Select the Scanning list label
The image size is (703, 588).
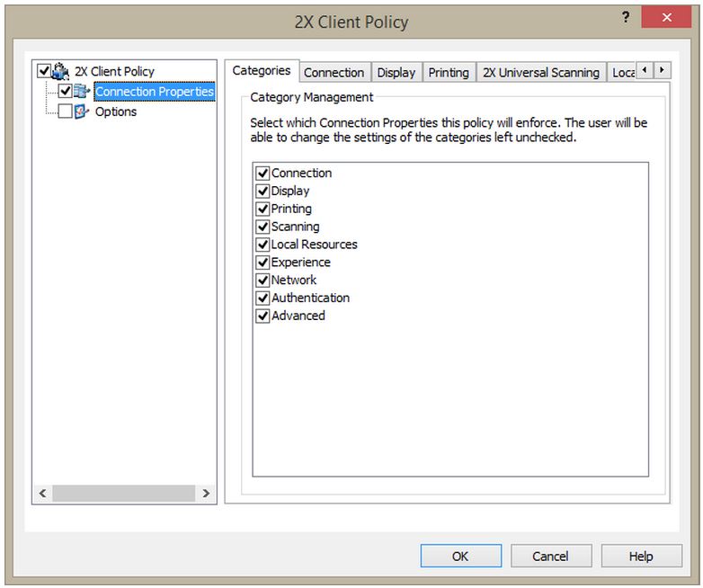point(296,227)
